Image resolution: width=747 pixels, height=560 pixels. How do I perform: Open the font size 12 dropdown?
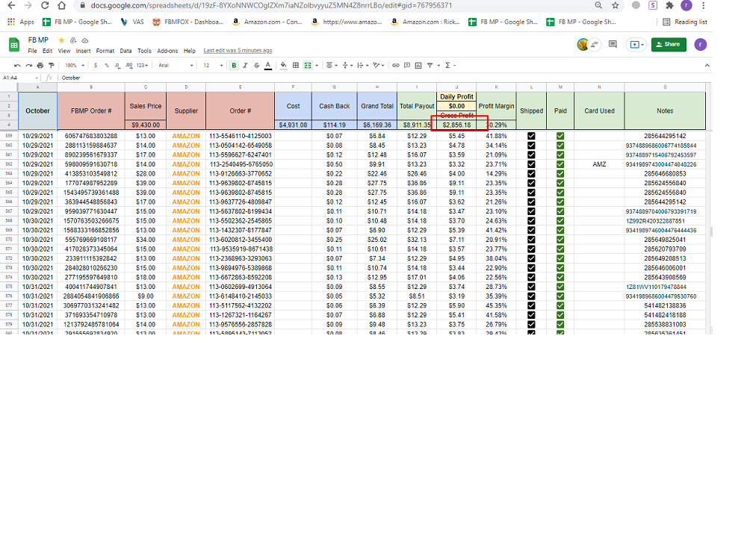213,65
